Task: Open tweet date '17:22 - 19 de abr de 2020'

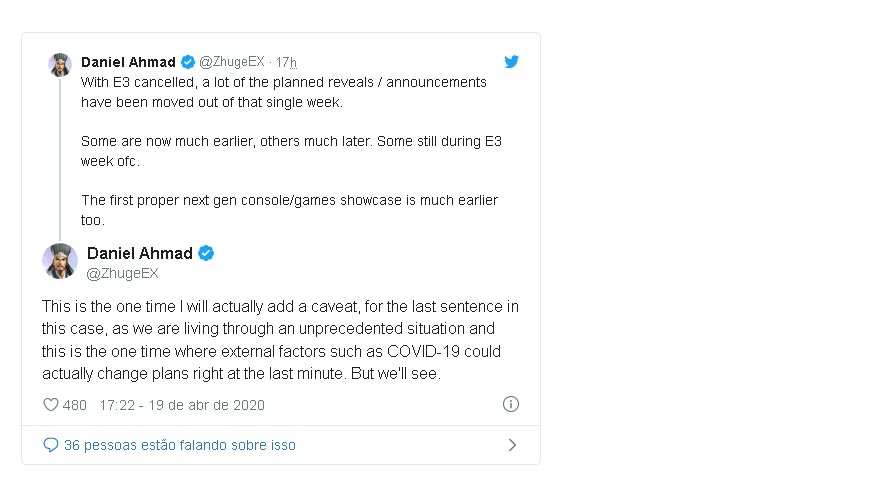Action: click(182, 405)
